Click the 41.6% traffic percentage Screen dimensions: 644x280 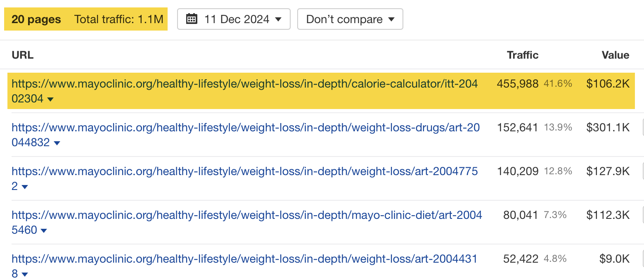click(x=558, y=84)
